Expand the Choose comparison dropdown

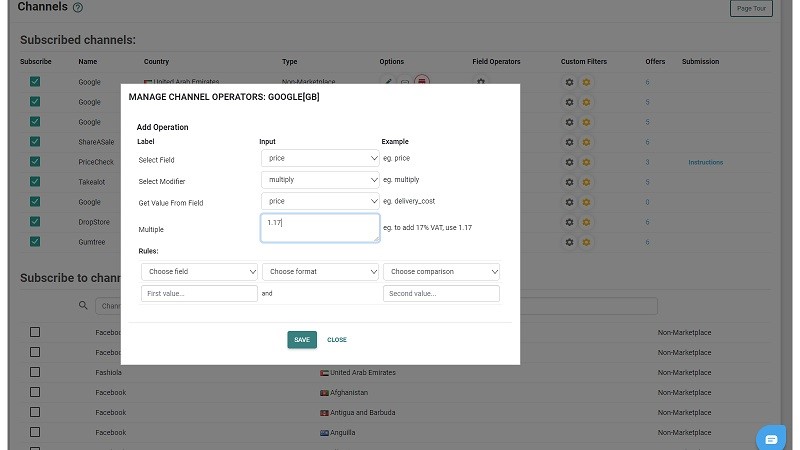pyautogui.click(x=441, y=271)
